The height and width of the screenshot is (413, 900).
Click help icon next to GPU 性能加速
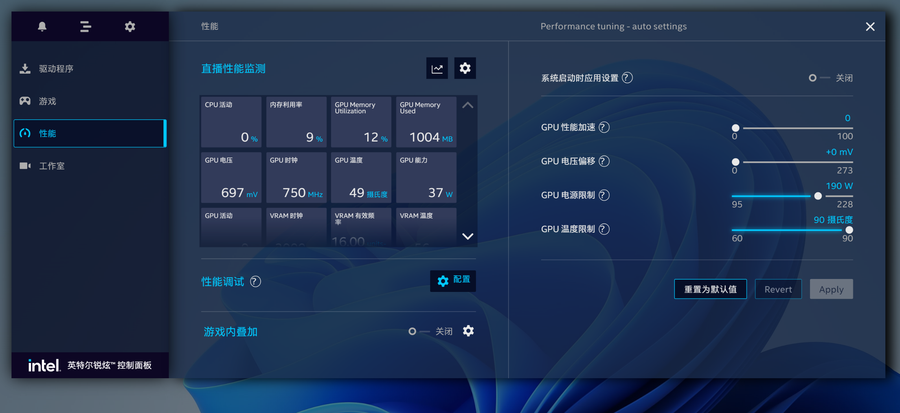click(x=604, y=128)
